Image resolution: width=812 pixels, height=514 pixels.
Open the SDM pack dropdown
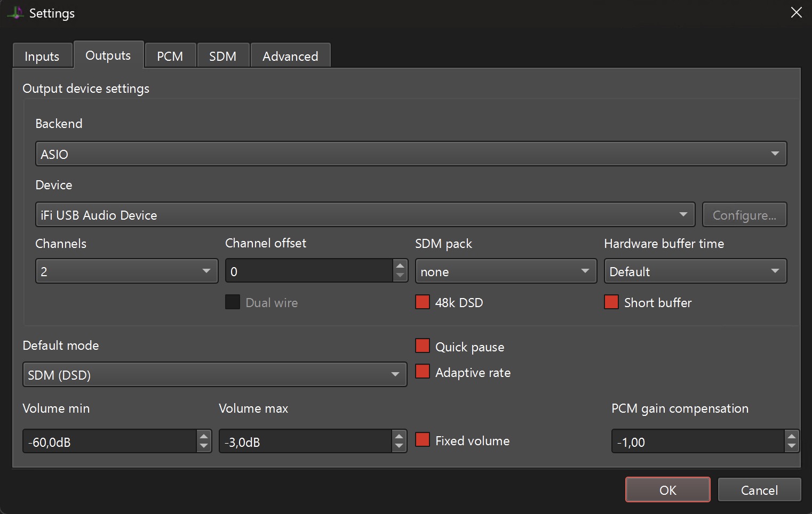(x=506, y=271)
